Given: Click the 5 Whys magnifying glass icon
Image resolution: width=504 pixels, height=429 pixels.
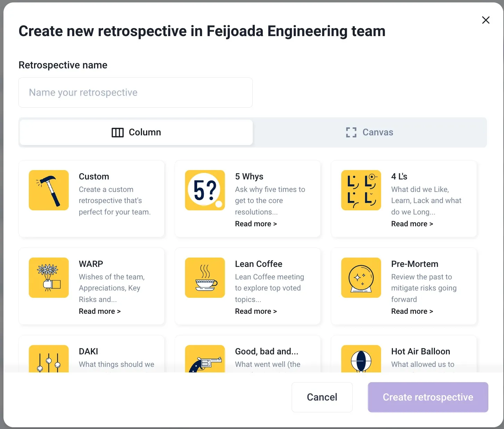Looking at the screenshot, I should (x=205, y=190).
